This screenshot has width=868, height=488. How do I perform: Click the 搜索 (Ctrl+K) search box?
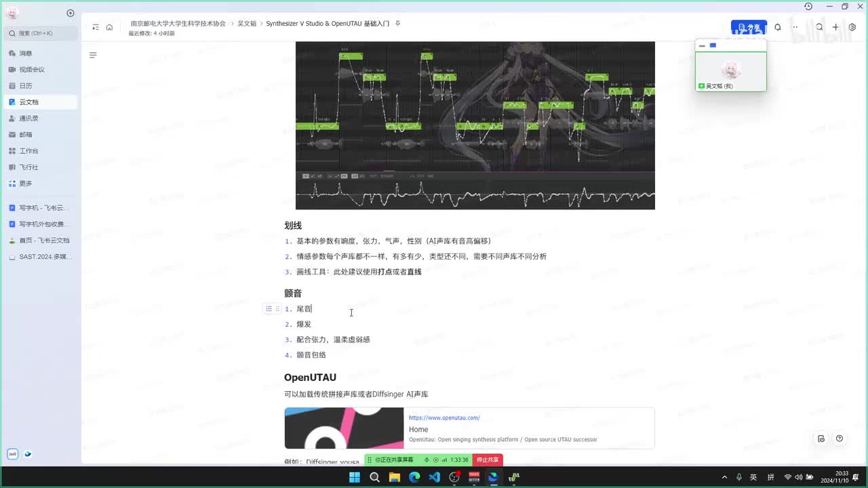point(41,33)
